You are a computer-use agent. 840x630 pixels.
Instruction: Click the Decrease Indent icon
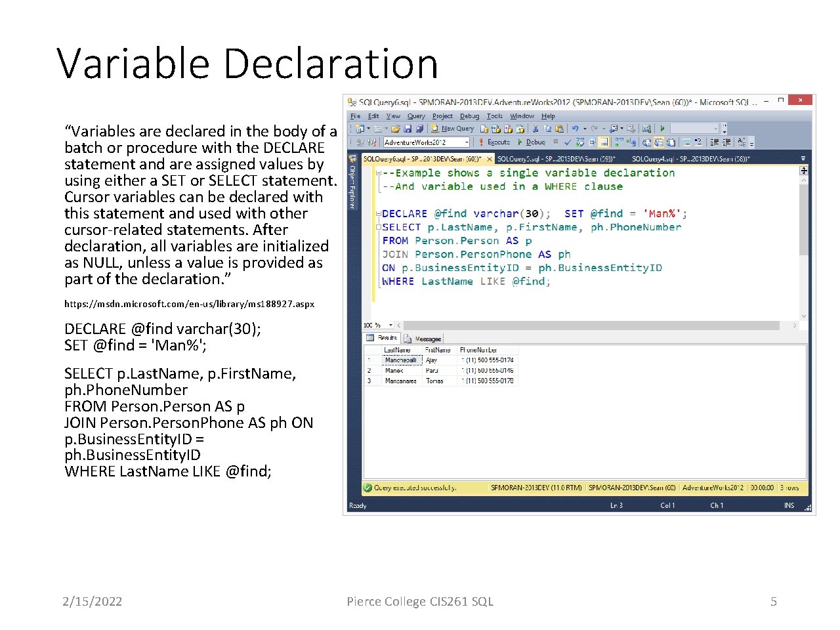[x=714, y=142]
